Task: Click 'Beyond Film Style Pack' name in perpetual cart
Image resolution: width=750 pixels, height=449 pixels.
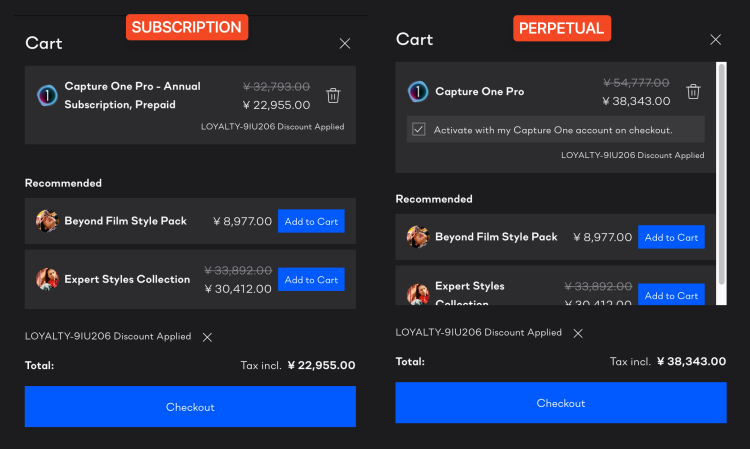Action: point(496,237)
